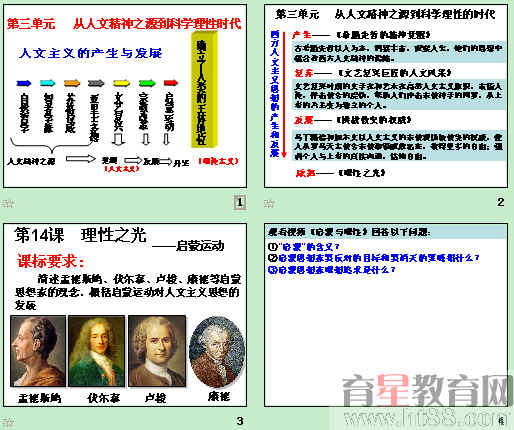Click 《理性之光》 on slide 2
Image resolution: width=514 pixels, height=430 pixels.
click(x=361, y=173)
